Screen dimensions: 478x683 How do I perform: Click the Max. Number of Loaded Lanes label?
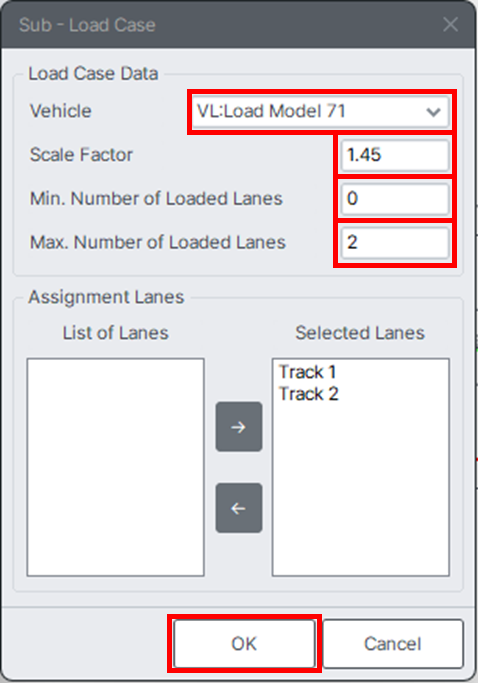coord(158,242)
